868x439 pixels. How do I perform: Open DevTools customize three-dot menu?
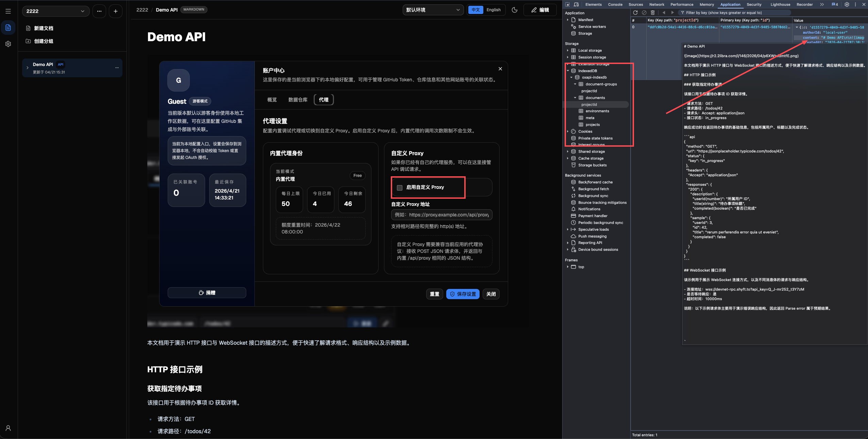pyautogui.click(x=855, y=4)
